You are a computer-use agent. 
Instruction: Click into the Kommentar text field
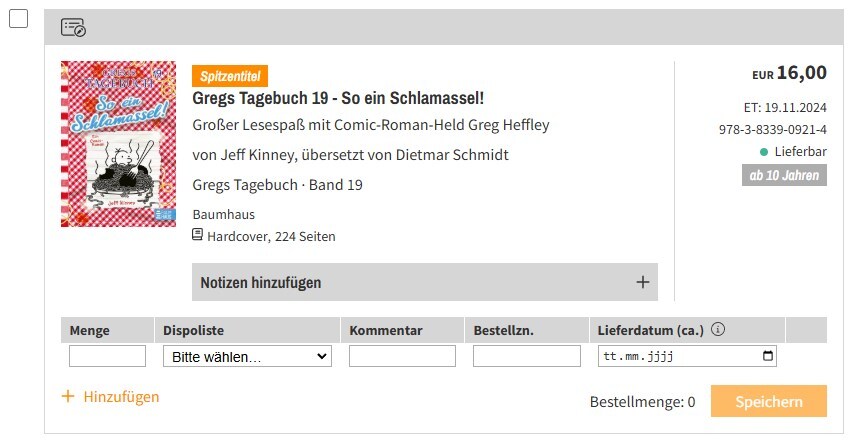tap(402, 356)
